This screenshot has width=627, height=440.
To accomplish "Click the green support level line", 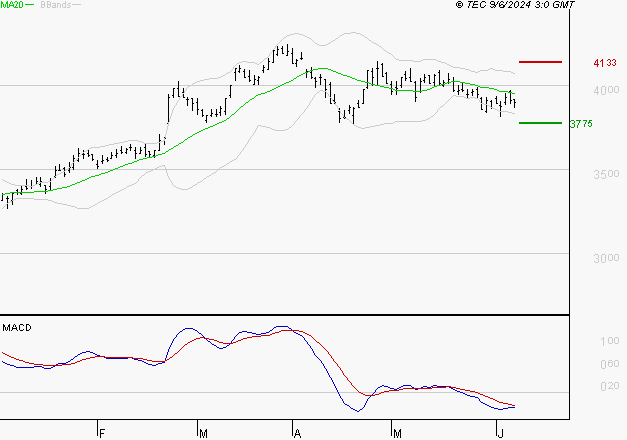I will [x=540, y=123].
